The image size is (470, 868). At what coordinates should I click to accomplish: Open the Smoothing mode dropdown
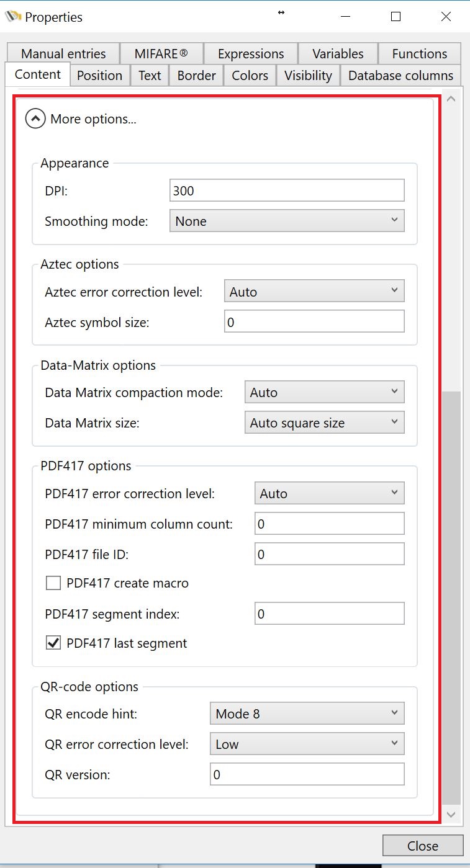287,221
